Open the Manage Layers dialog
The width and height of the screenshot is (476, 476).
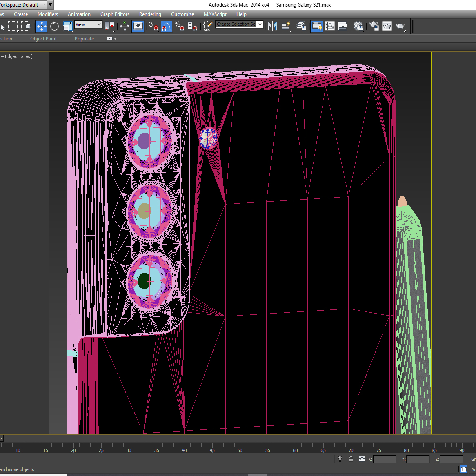pyautogui.click(x=301, y=27)
